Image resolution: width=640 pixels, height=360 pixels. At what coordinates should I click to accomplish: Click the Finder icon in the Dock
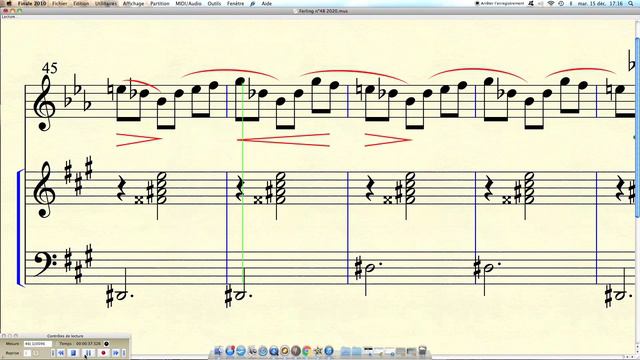point(218,351)
